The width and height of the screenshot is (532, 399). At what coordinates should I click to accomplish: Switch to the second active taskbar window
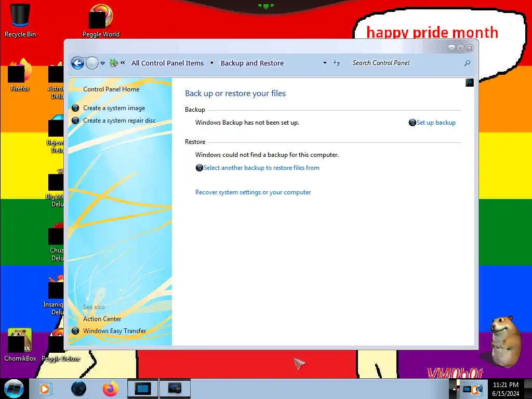click(175, 389)
